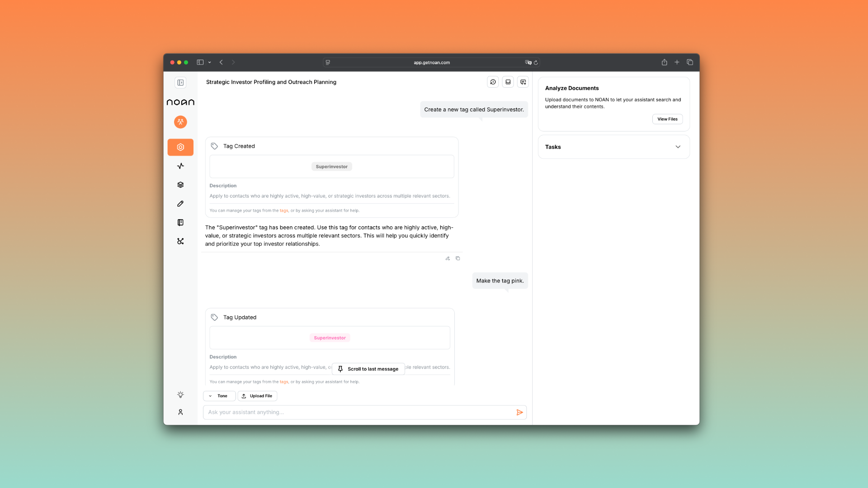Click the pink Superinvestor tag
The height and width of the screenshot is (488, 868).
coord(330,338)
